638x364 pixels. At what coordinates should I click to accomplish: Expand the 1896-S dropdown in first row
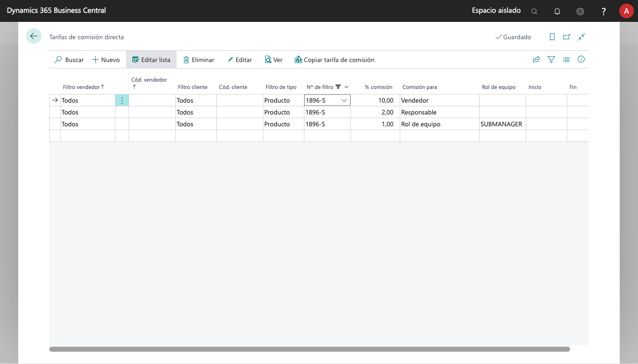344,100
